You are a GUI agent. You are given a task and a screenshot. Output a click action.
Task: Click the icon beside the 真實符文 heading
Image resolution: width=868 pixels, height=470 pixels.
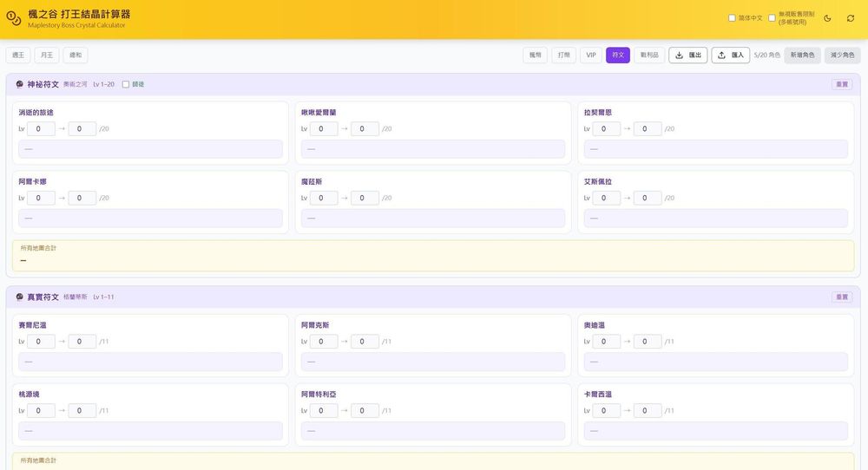(20, 297)
